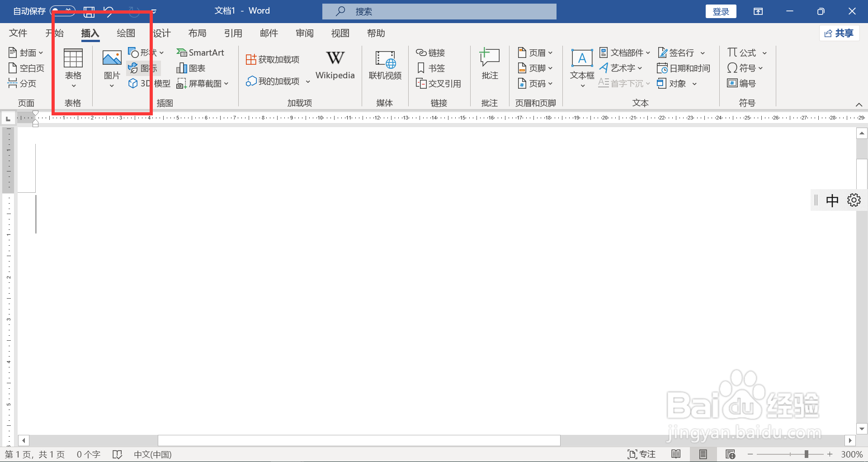Switch to read mode view
Screen dimensions: 868x462
[676, 454]
